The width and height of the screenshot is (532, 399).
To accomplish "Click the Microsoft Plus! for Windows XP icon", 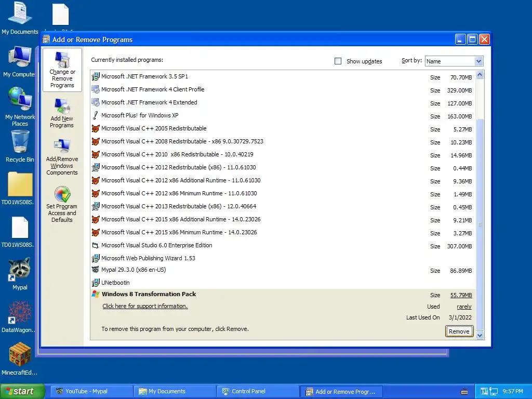I will tap(96, 116).
